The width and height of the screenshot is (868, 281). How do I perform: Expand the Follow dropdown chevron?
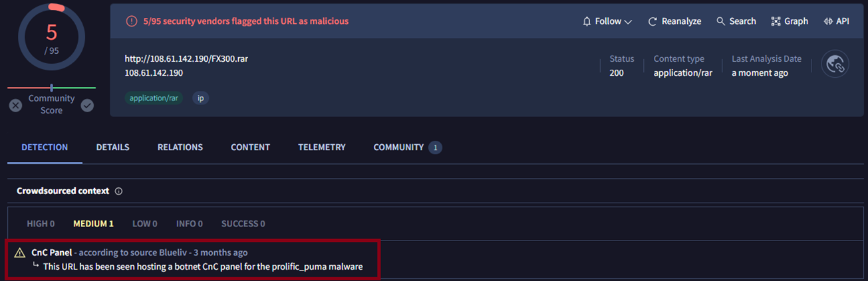[x=628, y=22]
